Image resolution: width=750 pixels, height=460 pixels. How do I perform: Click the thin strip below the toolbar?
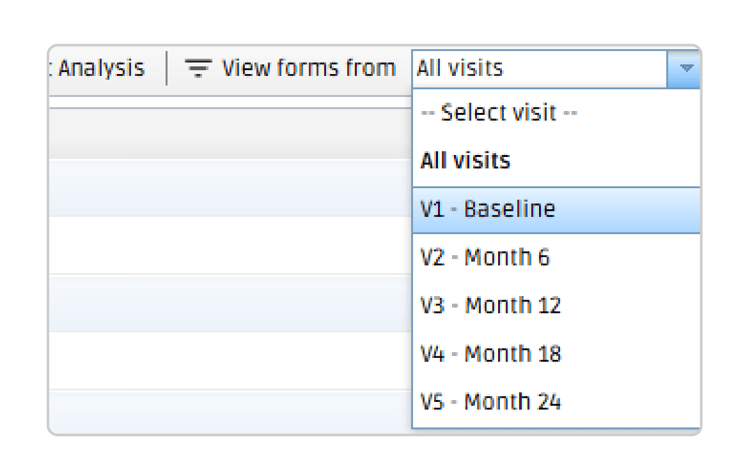tap(230, 100)
